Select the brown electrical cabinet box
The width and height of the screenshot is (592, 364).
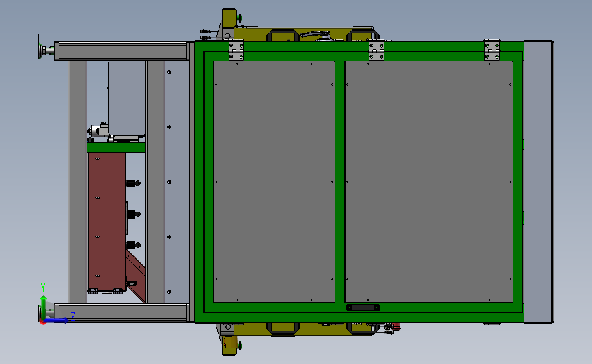click(107, 222)
